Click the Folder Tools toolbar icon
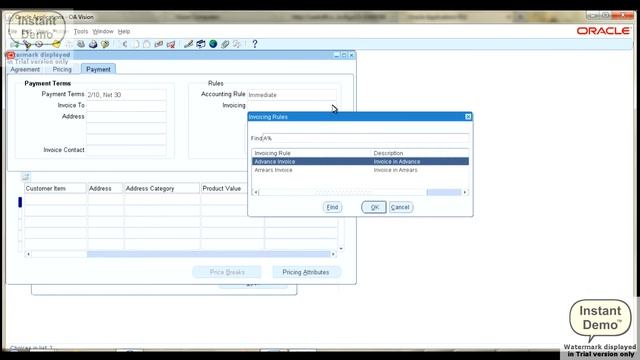This screenshot has width=640, height=360. [x=237, y=44]
